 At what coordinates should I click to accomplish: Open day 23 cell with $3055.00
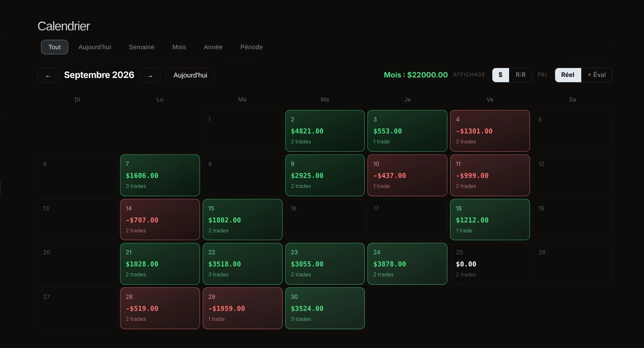pos(325,264)
